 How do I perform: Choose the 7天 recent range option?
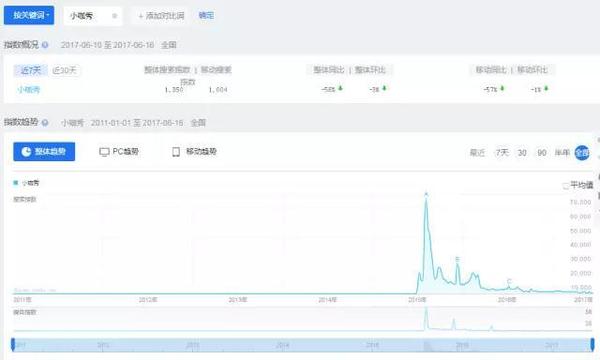pos(502,153)
